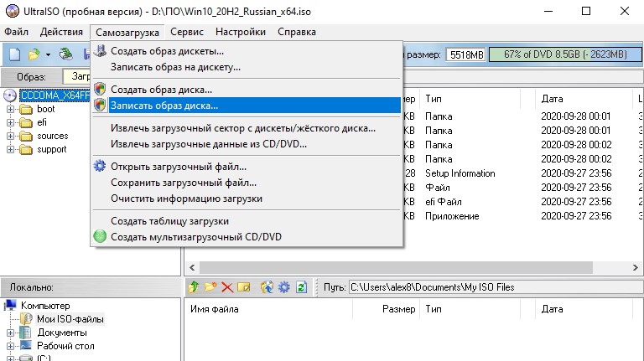Viewport: 644px width, 361px height.
Task: Expand the boot folder node
Action: pos(10,109)
